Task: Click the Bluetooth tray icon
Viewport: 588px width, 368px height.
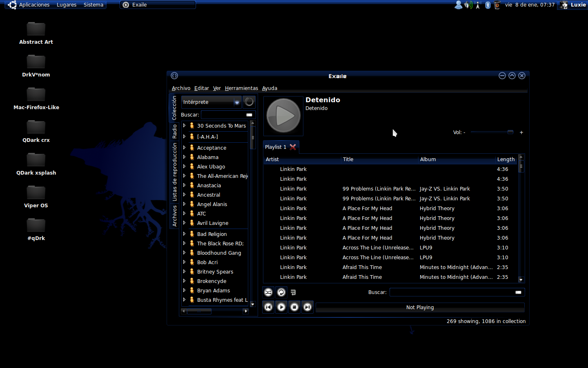Action: pos(488,5)
